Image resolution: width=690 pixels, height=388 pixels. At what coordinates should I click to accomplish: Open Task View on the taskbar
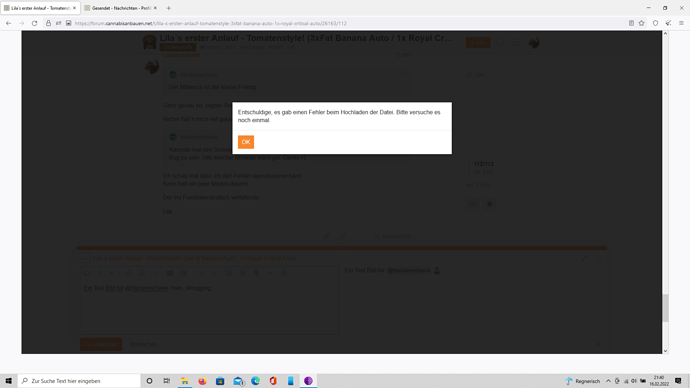click(167, 381)
